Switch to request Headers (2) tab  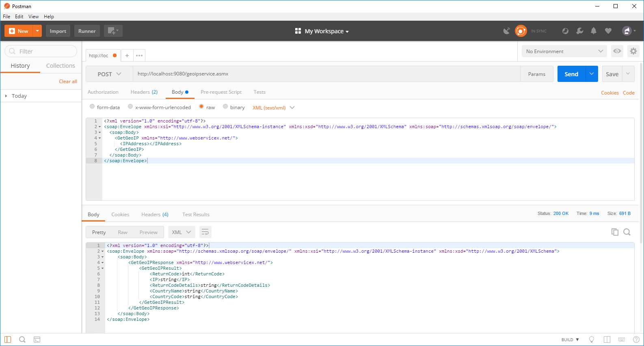[x=144, y=92]
